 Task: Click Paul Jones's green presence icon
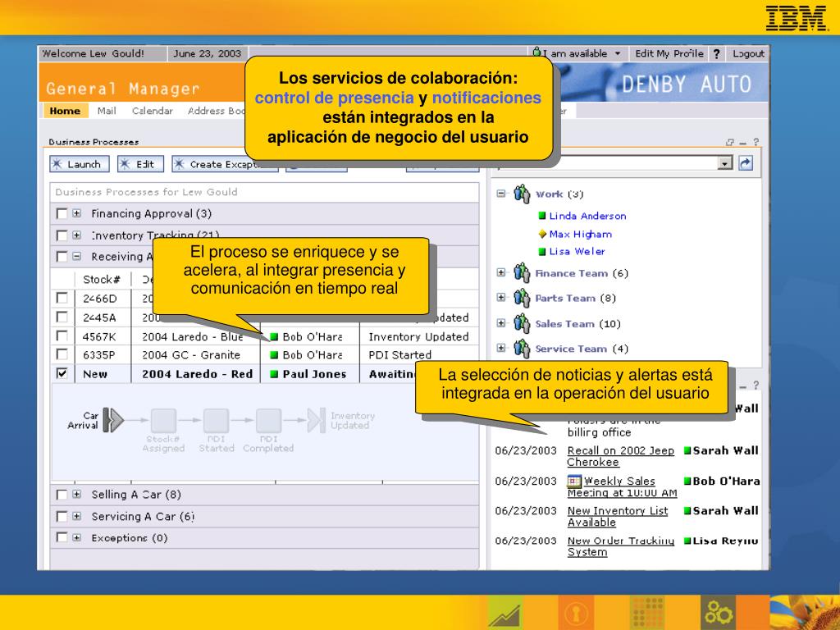pyautogui.click(x=274, y=374)
